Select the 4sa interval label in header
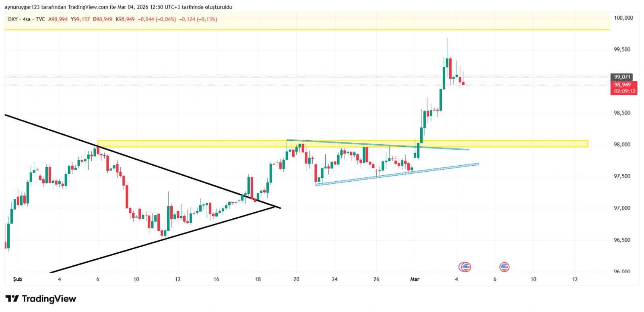The image size is (644, 312). [x=27, y=19]
